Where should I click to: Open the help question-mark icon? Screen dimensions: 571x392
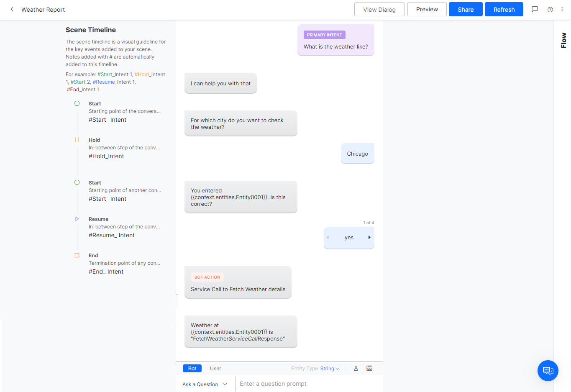click(x=550, y=9)
